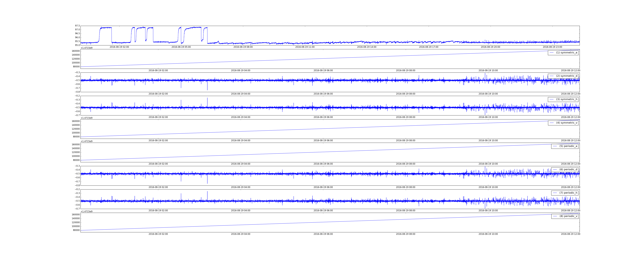Select the "2016-08-19 02:00" tick of top plot
Screen dimensions: 644x258
[x=119, y=47]
